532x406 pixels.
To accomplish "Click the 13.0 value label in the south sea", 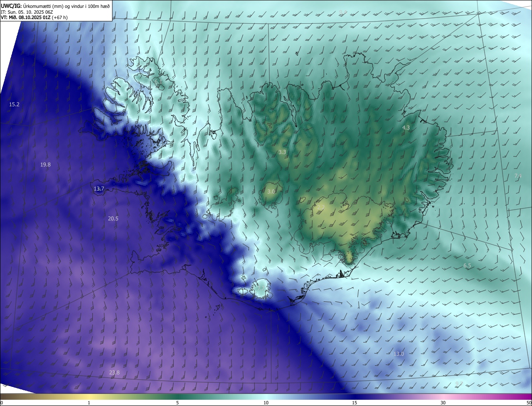I will pyautogui.click(x=399, y=354).
